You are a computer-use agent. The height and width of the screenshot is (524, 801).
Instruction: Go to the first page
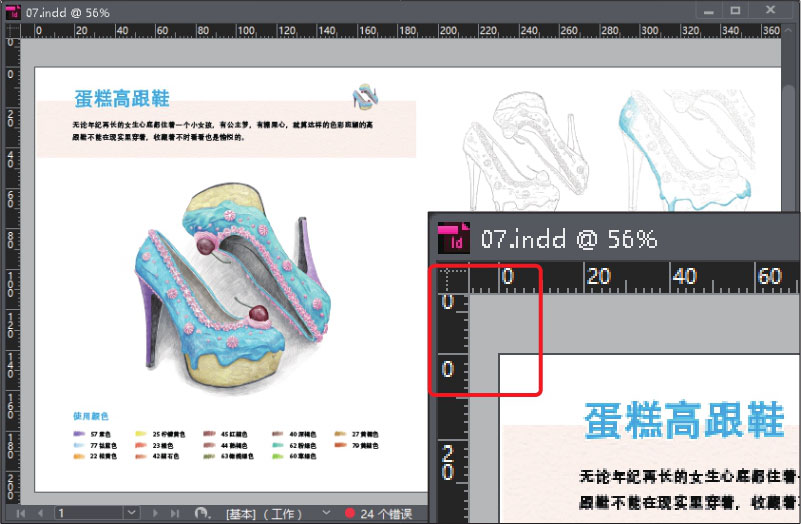click(x=20, y=513)
